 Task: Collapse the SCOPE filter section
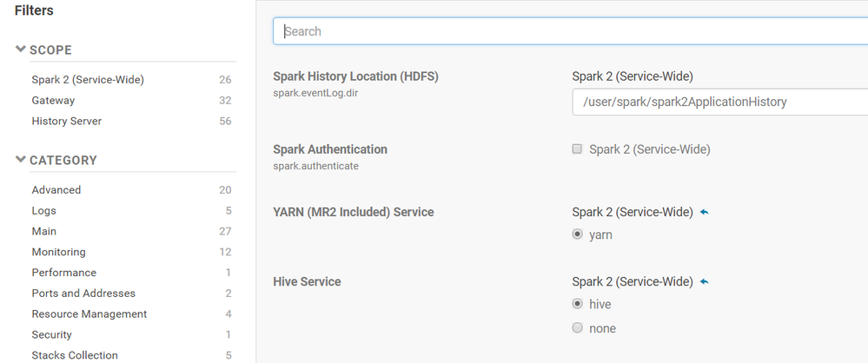pos(21,50)
